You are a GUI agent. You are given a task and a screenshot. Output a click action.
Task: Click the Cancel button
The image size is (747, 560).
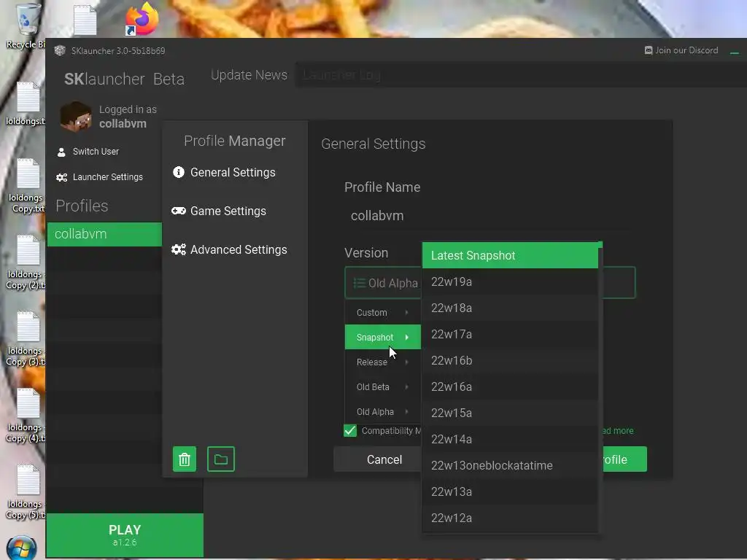pos(384,459)
